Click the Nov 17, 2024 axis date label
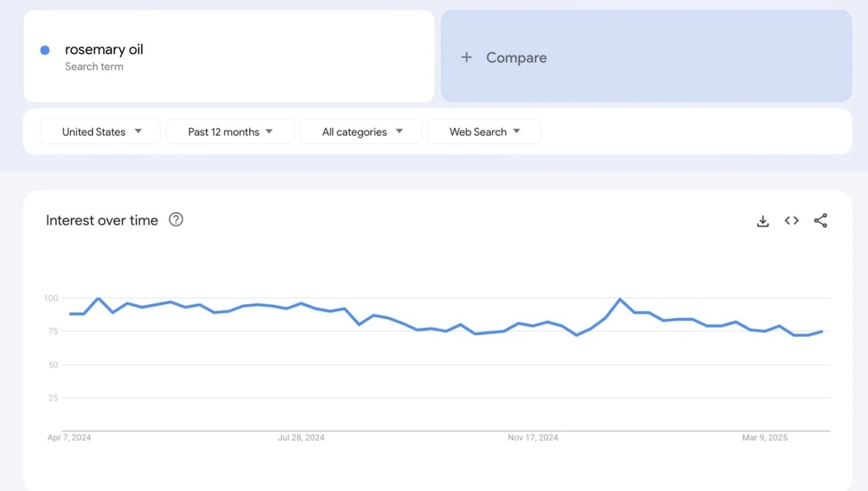The image size is (868, 491). [533, 438]
